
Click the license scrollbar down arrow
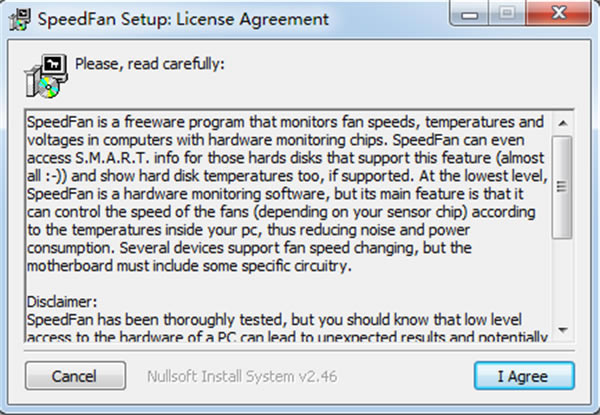click(562, 330)
